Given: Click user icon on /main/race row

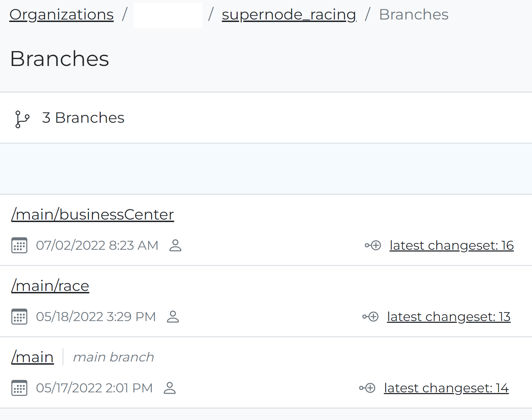Looking at the screenshot, I should click(173, 317).
